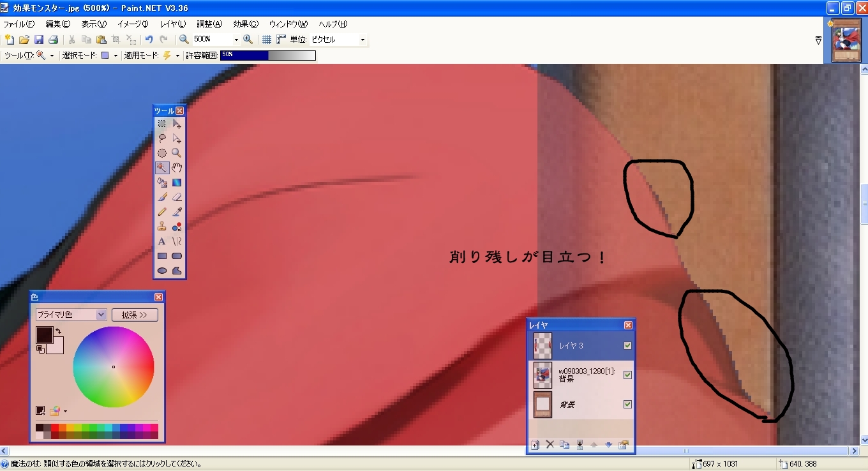Open the 適用モード flood mode dropdown
This screenshot has width=868, height=471.
point(177,56)
